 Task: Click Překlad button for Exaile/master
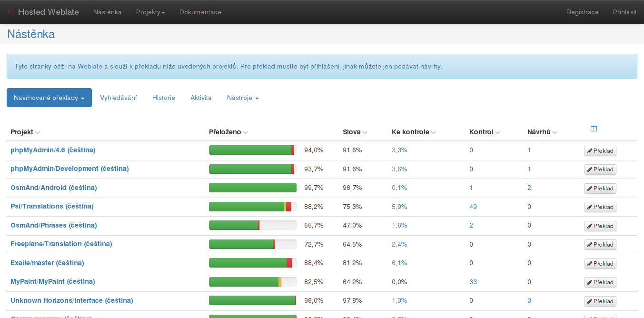(x=600, y=264)
